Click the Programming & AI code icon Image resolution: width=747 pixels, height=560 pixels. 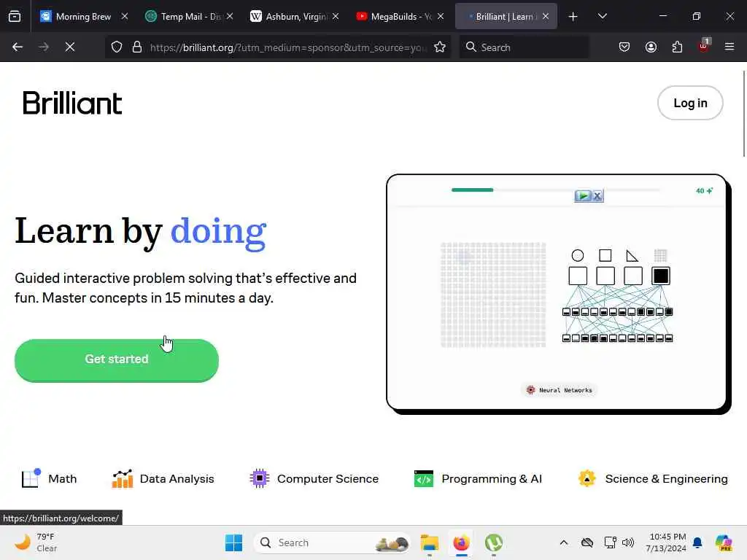point(424,479)
